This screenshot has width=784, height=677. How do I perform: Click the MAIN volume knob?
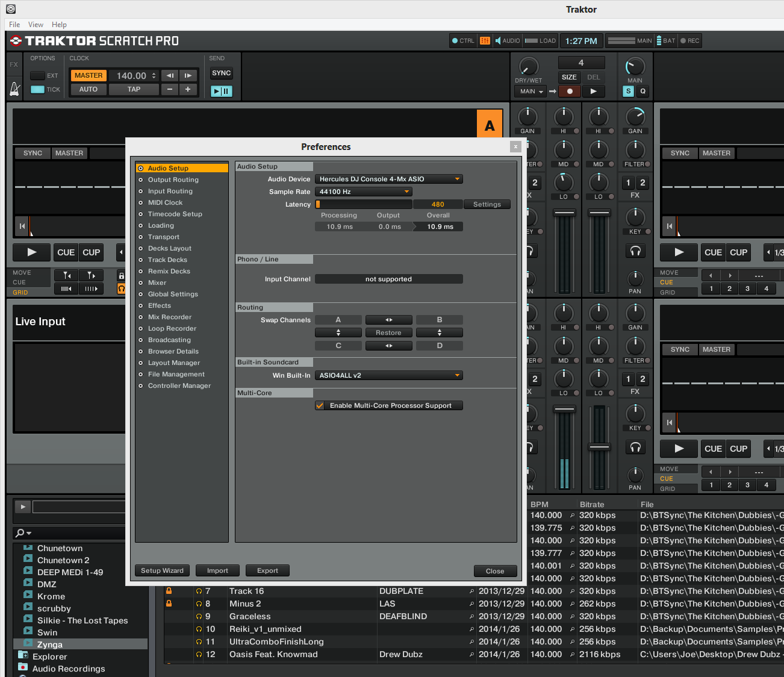(635, 66)
